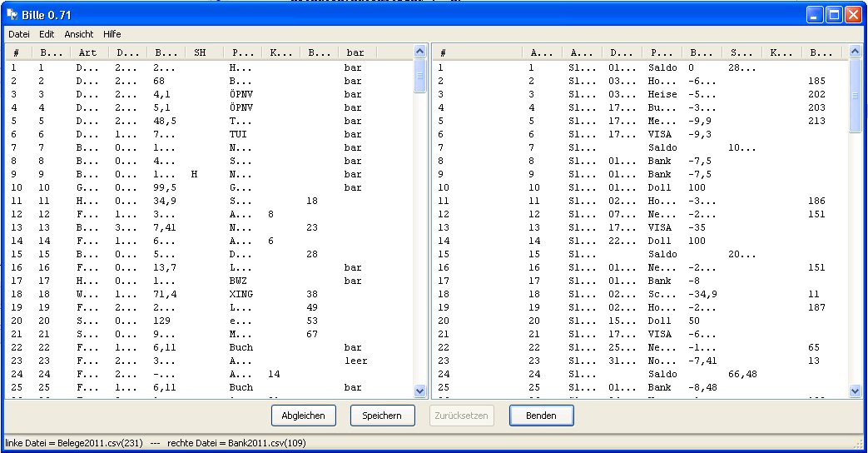
Task: Maximize the Bille window
Action: click(835, 14)
